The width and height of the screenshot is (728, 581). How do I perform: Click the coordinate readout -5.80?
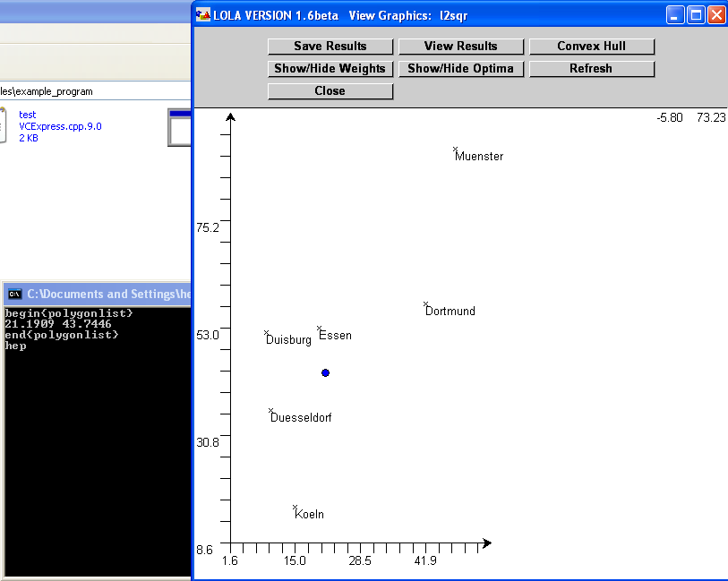[670, 117]
